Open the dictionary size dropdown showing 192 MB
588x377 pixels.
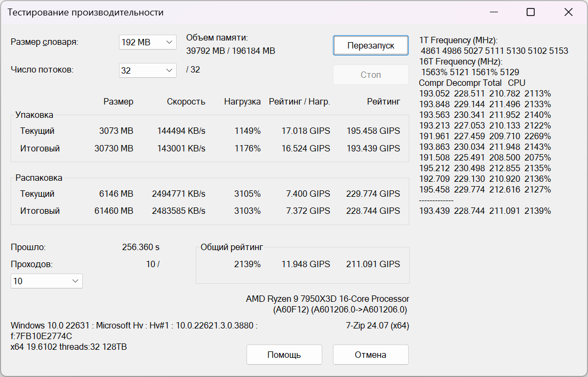(147, 42)
